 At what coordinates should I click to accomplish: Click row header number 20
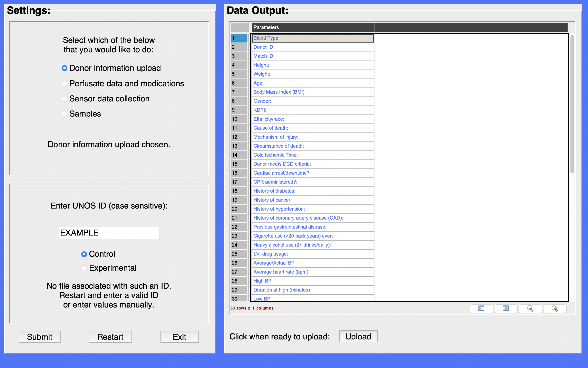click(239, 209)
